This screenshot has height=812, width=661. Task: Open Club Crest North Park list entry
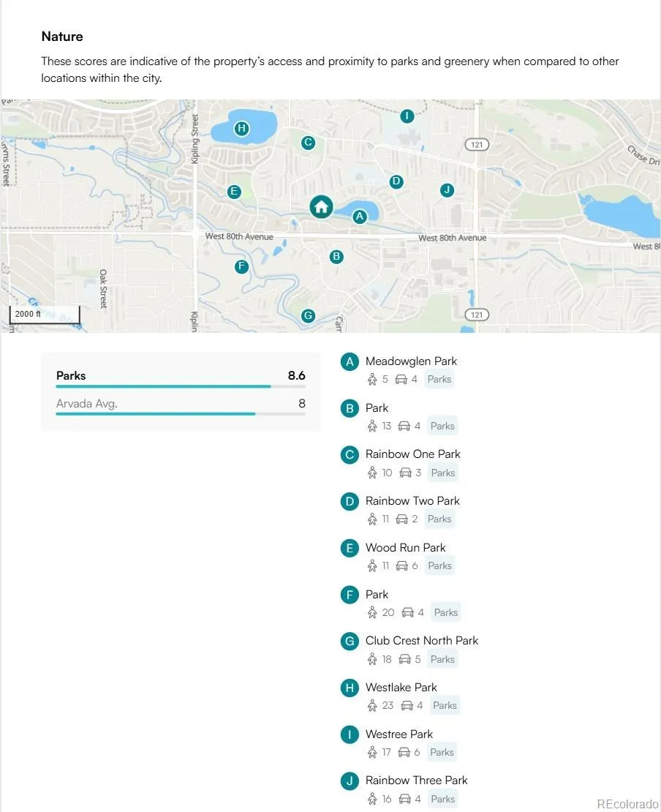(421, 641)
